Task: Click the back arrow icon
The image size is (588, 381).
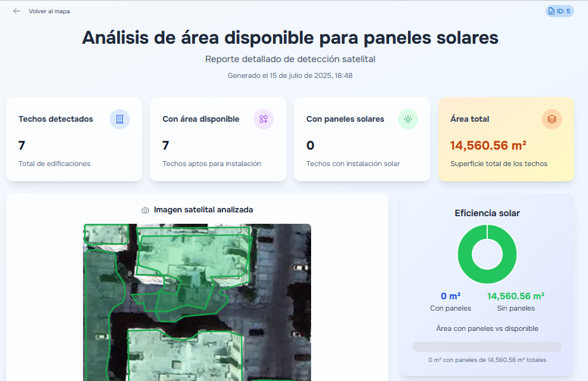Action: [16, 11]
